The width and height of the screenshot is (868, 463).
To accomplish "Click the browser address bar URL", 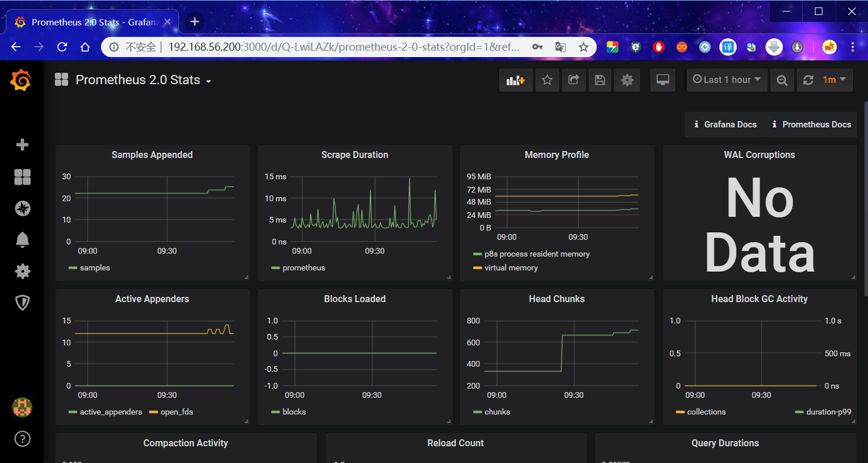I will tap(343, 47).
